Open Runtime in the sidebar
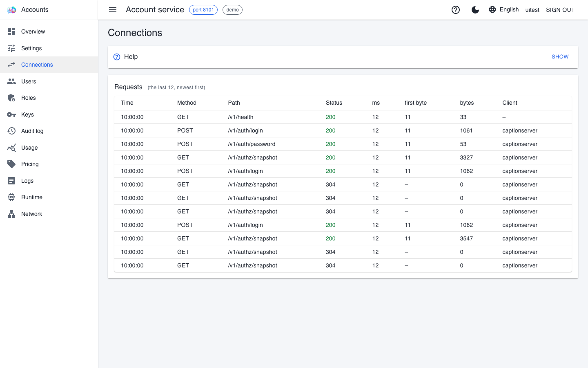Screen dimensions: 588x368 49,197
